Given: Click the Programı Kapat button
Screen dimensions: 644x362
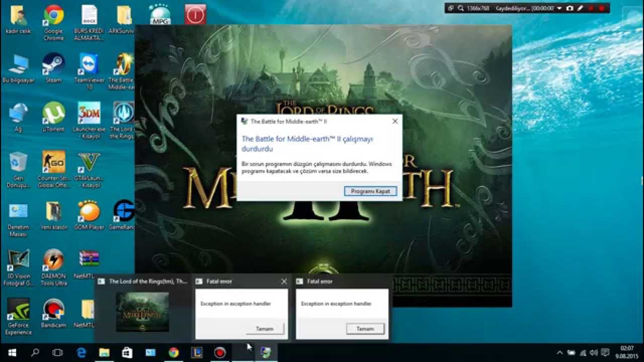Looking at the screenshot, I should tap(371, 191).
